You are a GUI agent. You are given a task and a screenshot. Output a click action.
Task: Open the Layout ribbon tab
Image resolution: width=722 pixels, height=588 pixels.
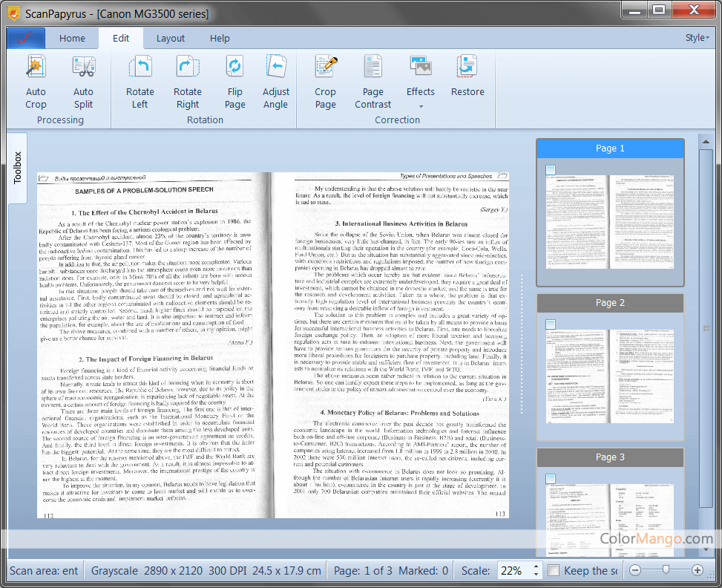[x=170, y=39]
